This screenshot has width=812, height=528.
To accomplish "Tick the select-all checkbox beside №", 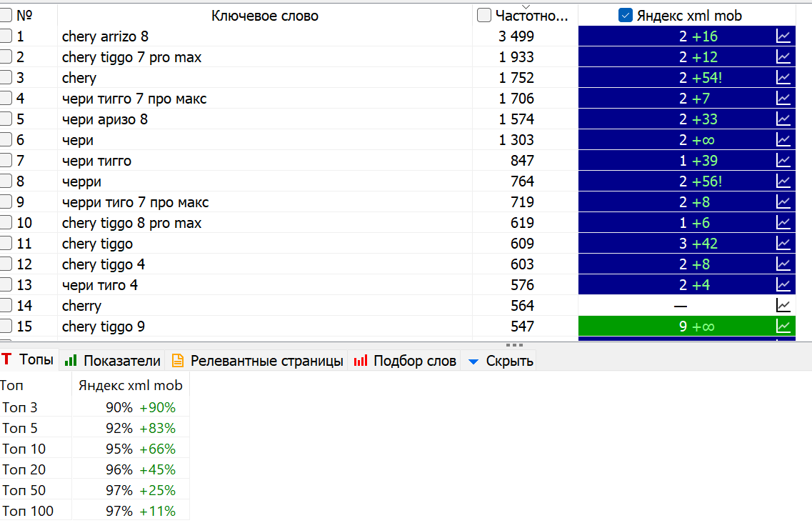I will pyautogui.click(x=5, y=15).
